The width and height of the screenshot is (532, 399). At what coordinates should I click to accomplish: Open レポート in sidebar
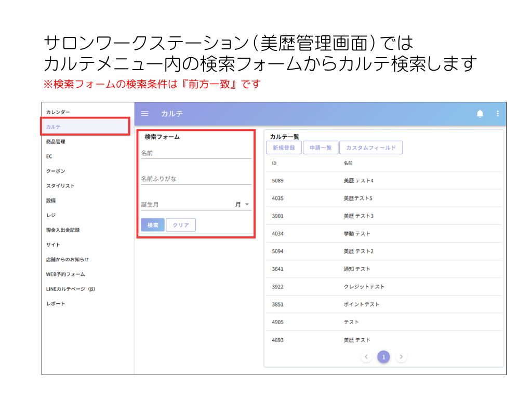tap(56, 303)
